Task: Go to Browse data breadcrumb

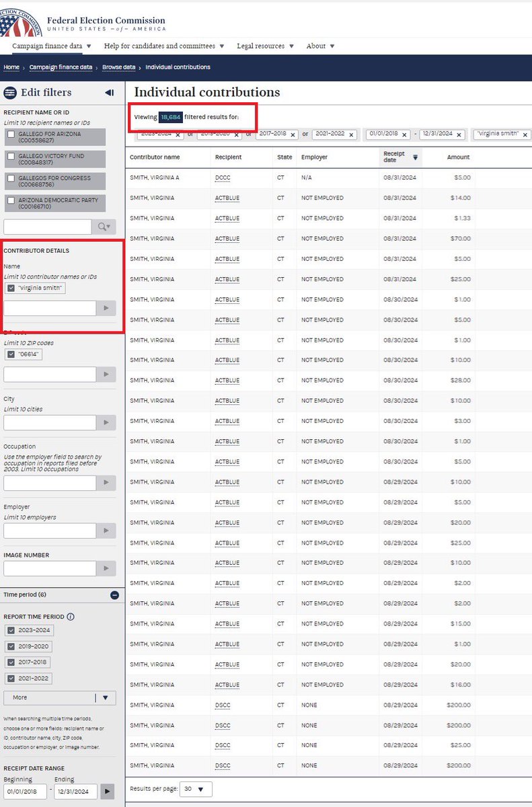Action: 118,67
